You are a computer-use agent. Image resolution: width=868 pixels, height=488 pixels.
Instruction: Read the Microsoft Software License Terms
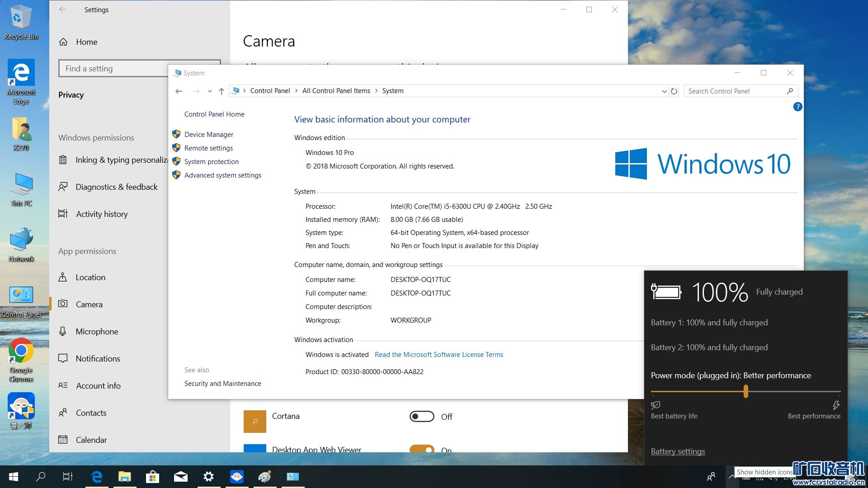point(439,355)
